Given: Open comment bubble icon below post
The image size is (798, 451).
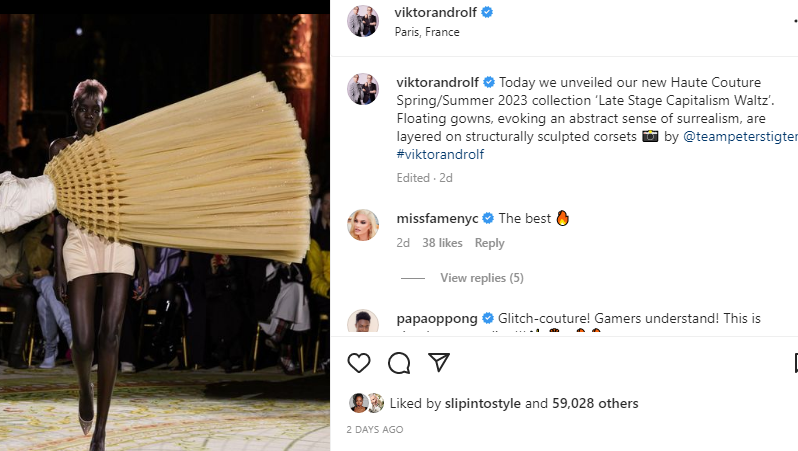Looking at the screenshot, I should pos(399,363).
